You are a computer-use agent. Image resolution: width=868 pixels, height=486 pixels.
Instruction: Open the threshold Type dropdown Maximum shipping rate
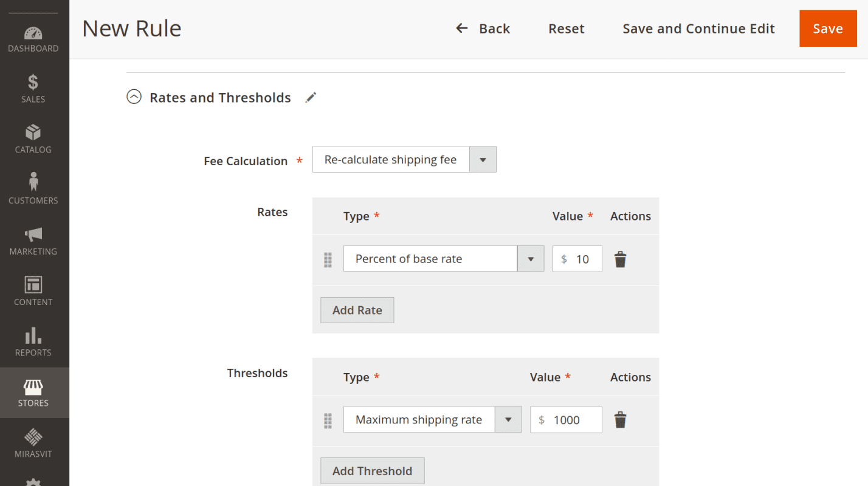[432, 419]
